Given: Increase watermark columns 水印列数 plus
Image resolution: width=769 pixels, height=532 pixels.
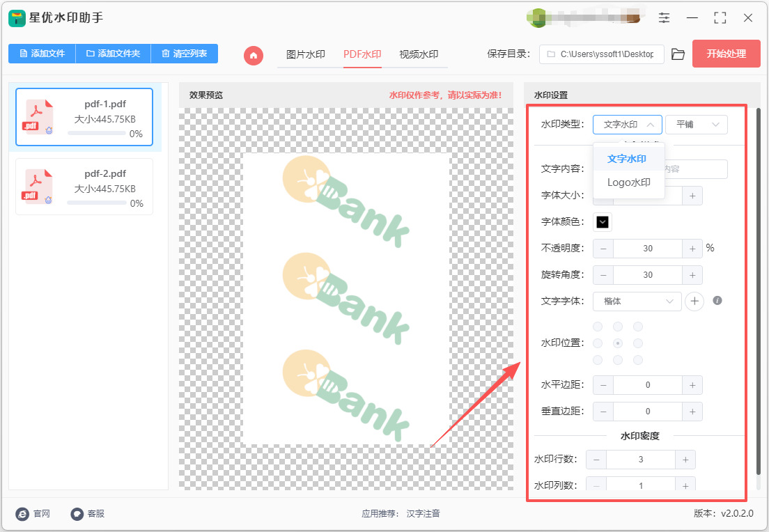Looking at the screenshot, I should click(685, 485).
